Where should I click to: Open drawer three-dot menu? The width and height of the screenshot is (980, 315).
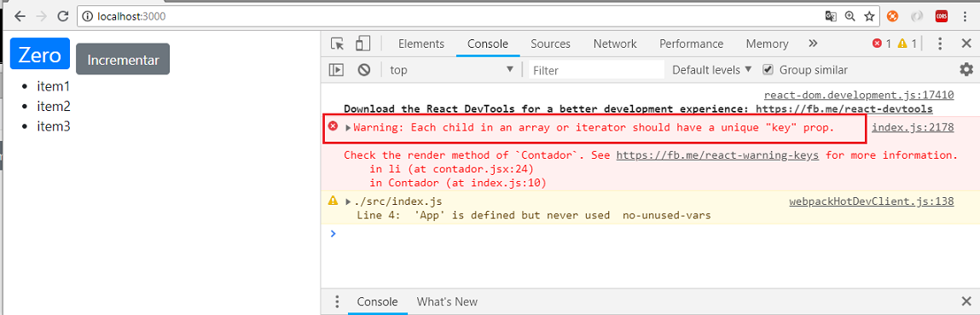point(337,301)
